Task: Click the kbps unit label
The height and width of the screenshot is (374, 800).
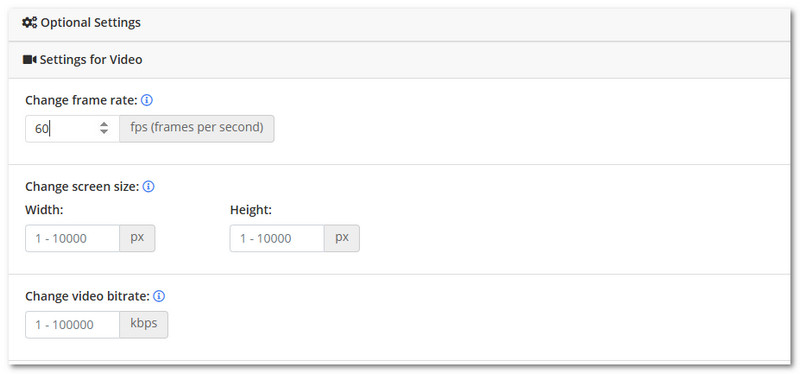Action: 144,325
